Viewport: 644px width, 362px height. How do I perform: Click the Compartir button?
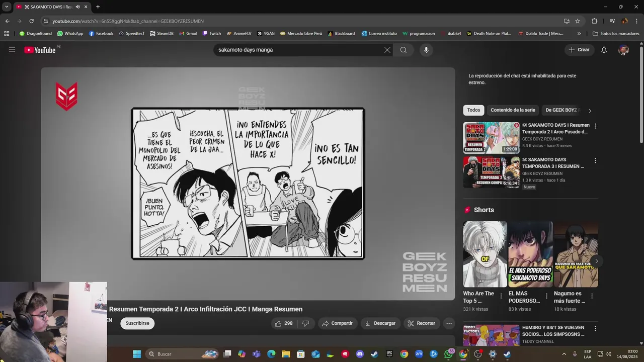pyautogui.click(x=337, y=323)
